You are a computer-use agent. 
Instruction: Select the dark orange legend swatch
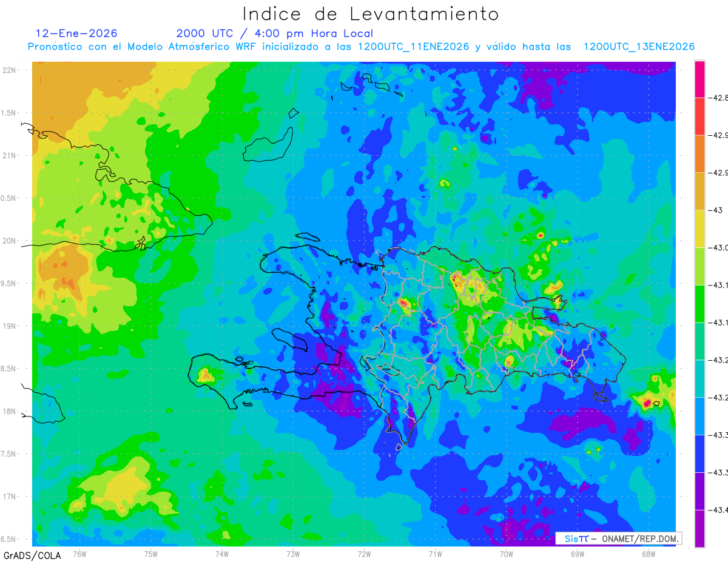699,154
